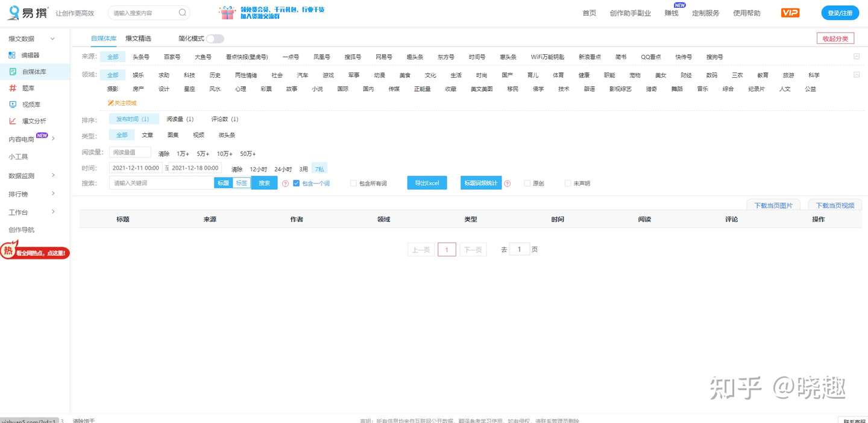The height and width of the screenshot is (423, 868).
Task: Uncheck the 包含一个词 checkbox
Action: [x=296, y=183]
